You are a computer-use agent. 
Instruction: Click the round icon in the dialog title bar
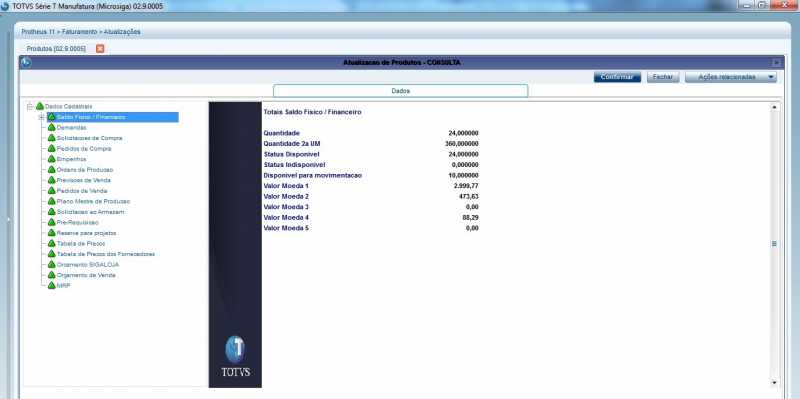pos(26,62)
